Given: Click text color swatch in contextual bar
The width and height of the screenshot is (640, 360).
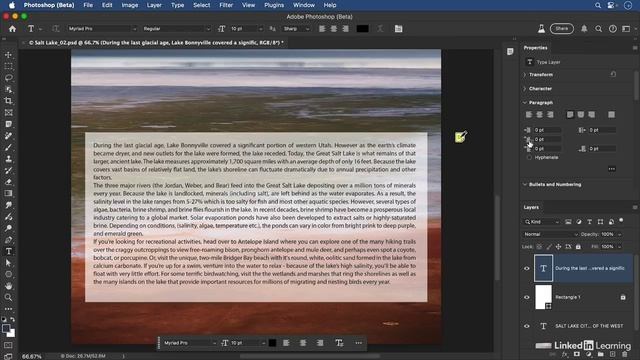Looking at the screenshot, I should [x=272, y=343].
